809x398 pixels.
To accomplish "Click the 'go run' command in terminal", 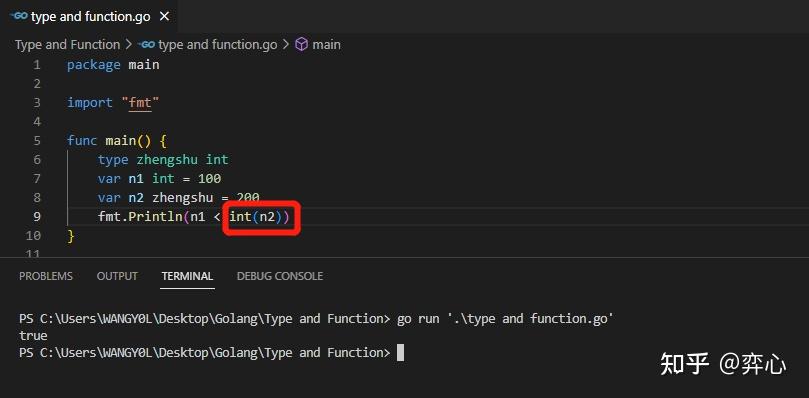I will (504, 319).
